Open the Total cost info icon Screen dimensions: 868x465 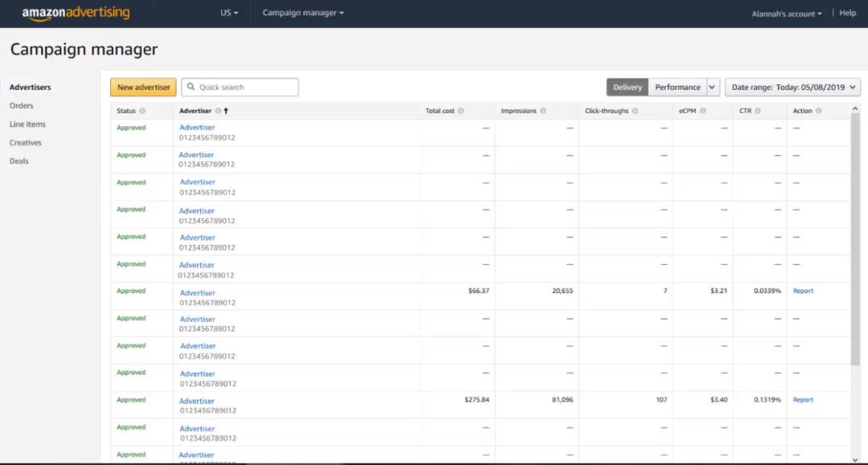tap(461, 111)
